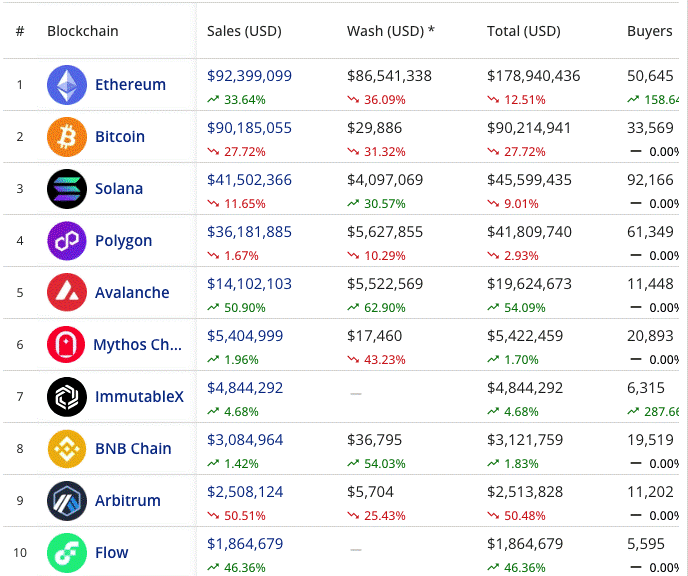688x576 pixels.
Task: Sort by the Wash (USD) * column header
Action: (391, 32)
